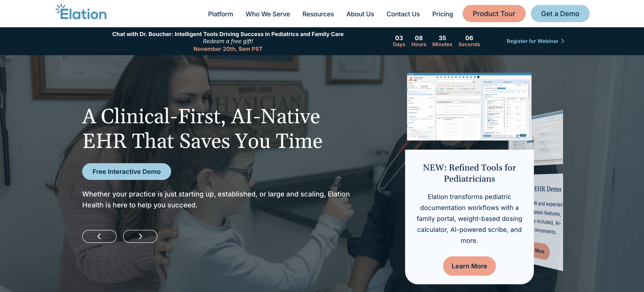Click the Get a Demo button

(x=560, y=13)
